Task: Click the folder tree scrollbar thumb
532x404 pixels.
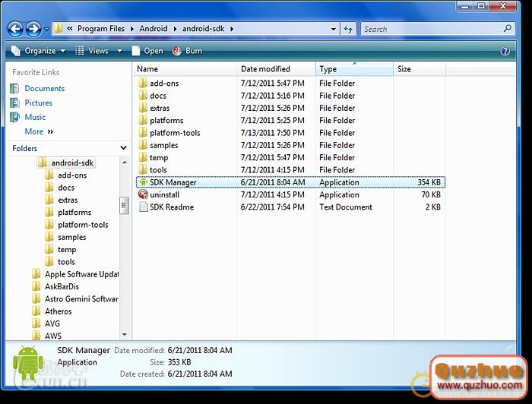Action: tap(124, 206)
